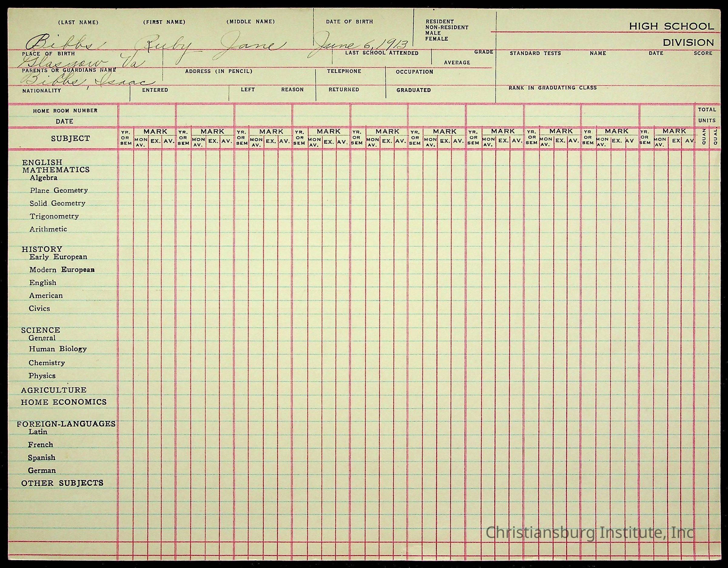Click the RANK IN GRADUATING CLASS label

pos(552,88)
